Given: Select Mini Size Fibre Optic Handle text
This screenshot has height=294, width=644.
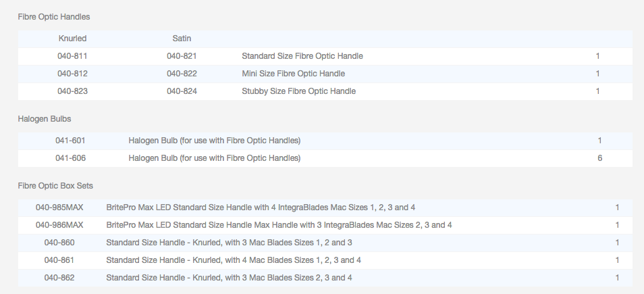Looking at the screenshot, I should [x=293, y=74].
